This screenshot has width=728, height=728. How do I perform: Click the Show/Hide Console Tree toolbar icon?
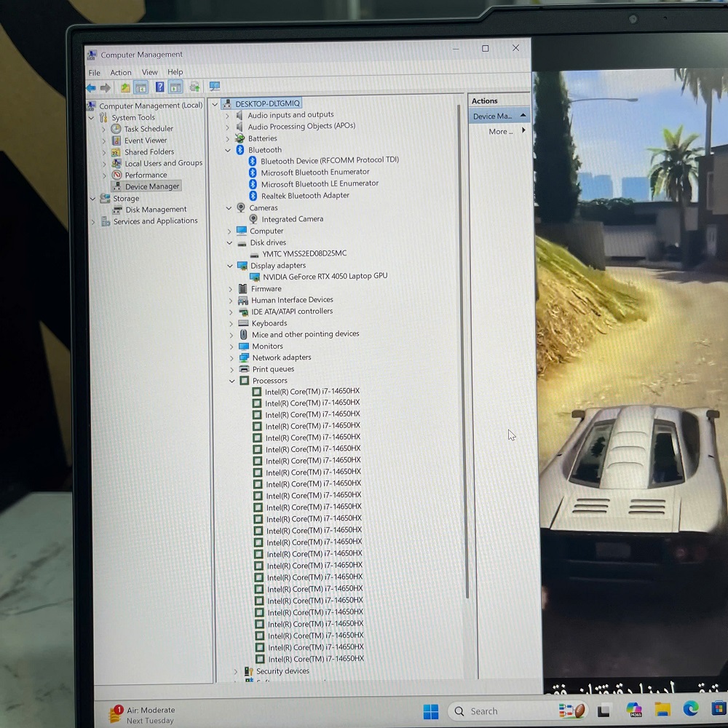coord(141,87)
